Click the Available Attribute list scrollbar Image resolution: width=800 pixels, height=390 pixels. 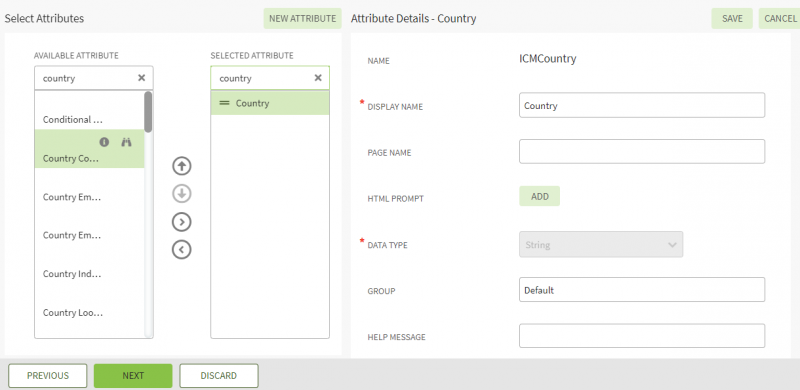148,112
